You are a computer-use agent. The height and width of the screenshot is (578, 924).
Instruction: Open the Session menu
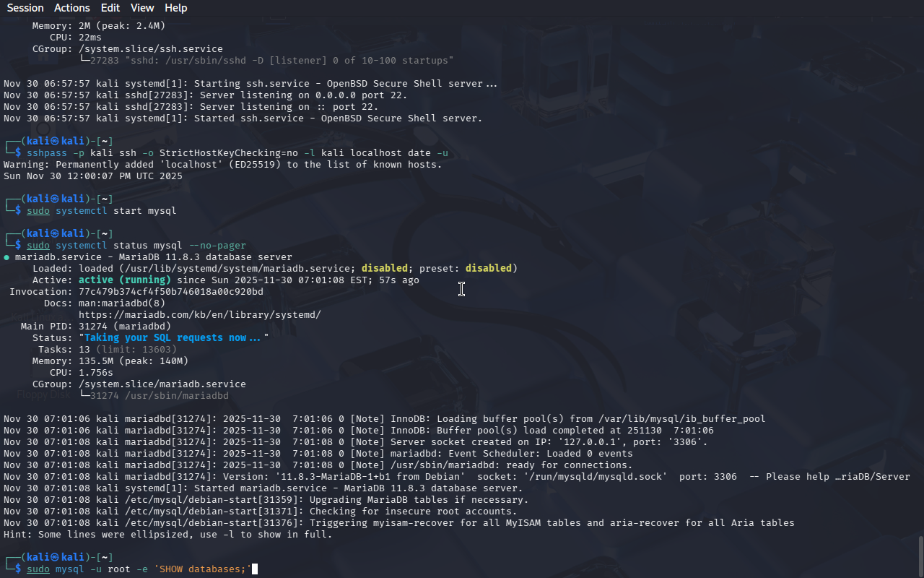pyautogui.click(x=25, y=8)
